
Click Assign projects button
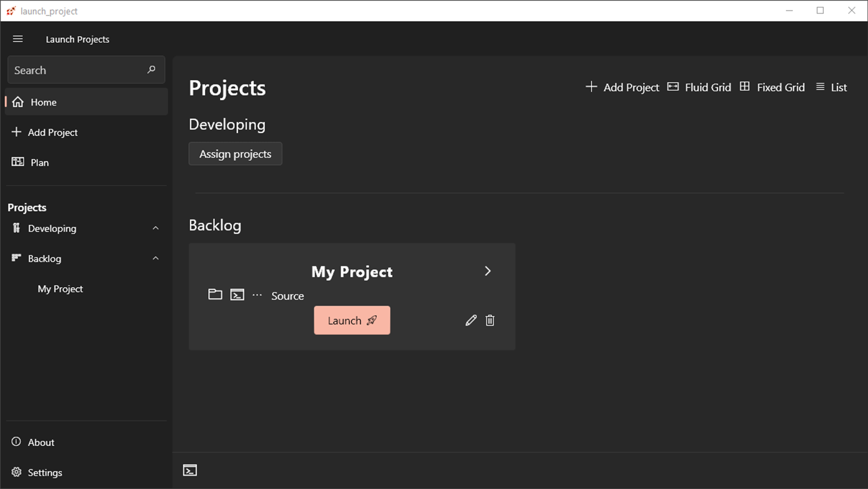(x=235, y=154)
